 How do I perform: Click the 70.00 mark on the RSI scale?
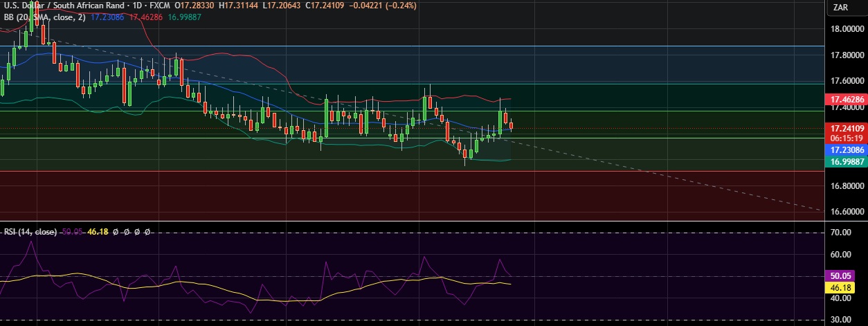[841, 233]
